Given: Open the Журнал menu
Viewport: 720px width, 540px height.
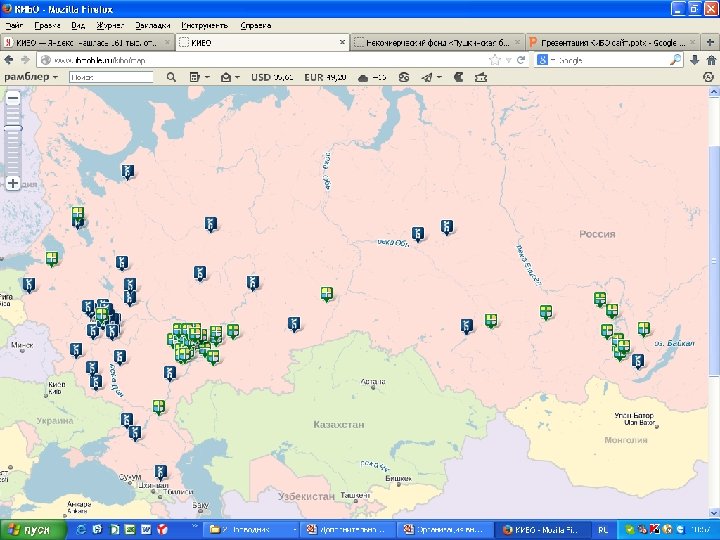Looking at the screenshot, I should tap(110, 26).
